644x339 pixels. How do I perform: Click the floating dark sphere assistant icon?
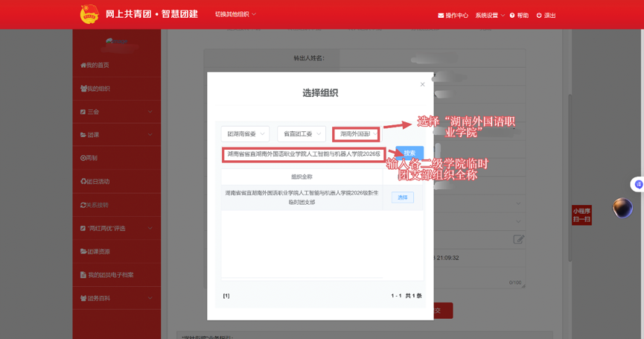[622, 208]
